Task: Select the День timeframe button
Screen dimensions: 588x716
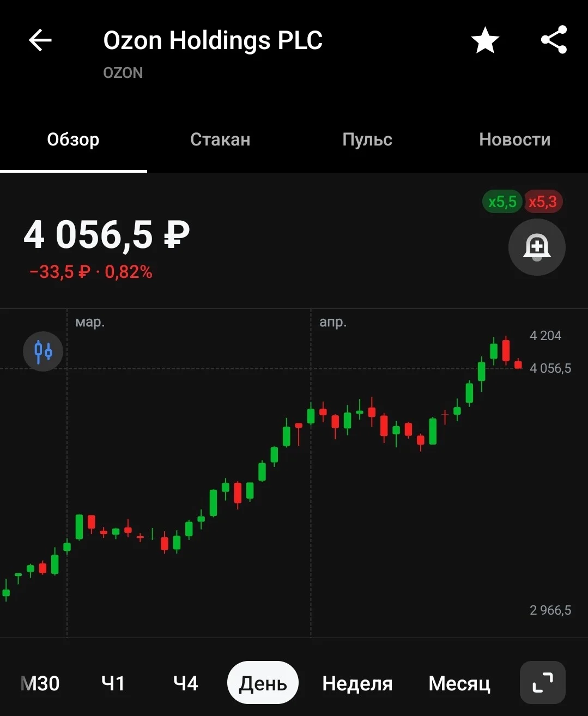Action: [263, 683]
